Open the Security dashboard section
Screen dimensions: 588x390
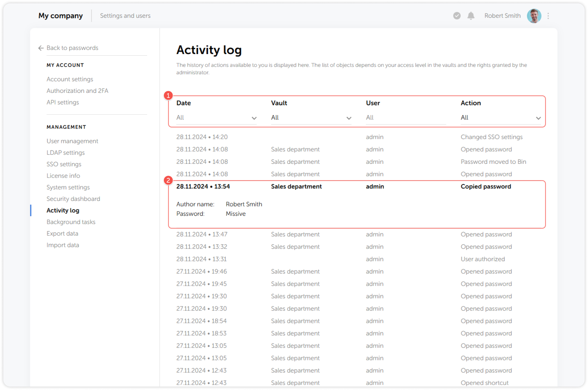pos(73,199)
